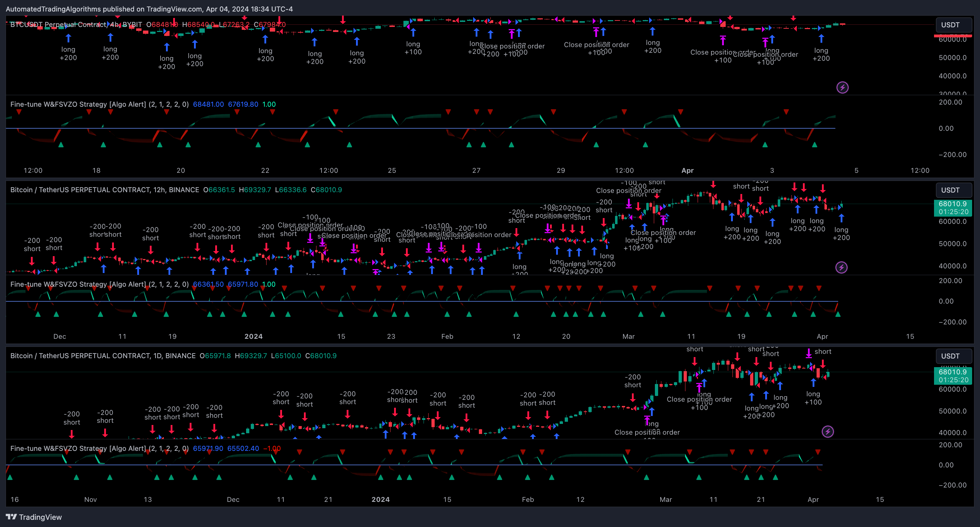Select the BTCUSDT Perpetual Contract 4h BYBIT title
The width and height of the screenshot is (980, 527).
(76, 25)
